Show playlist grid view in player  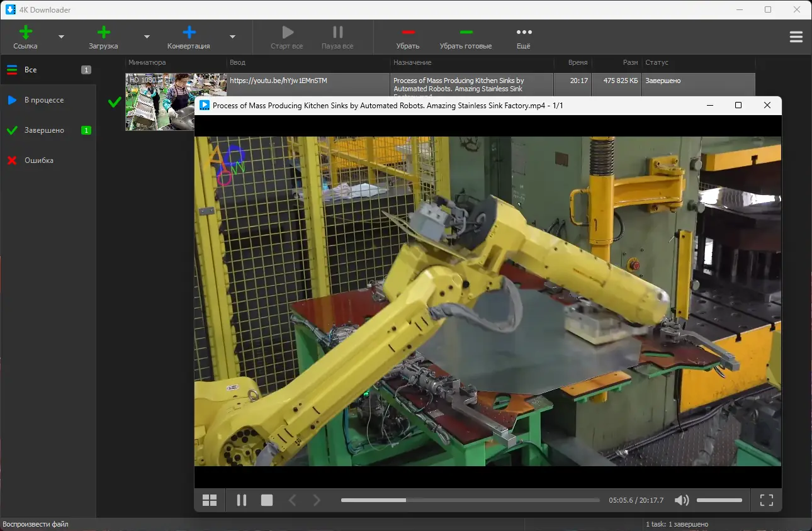point(210,500)
